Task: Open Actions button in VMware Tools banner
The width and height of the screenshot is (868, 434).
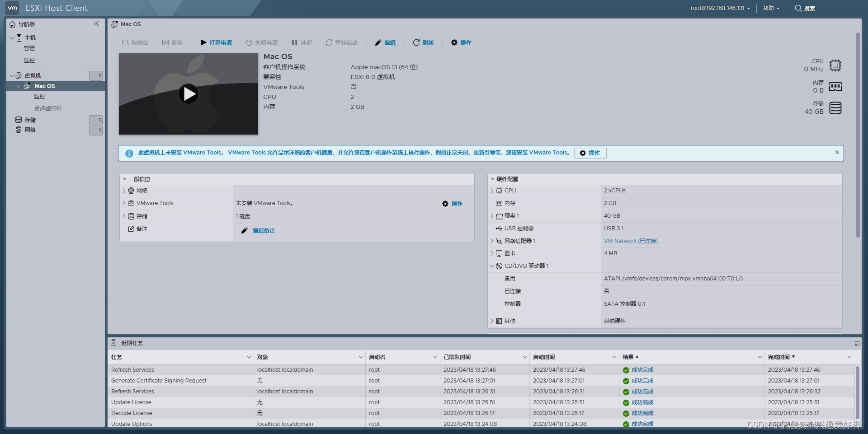Action: coord(590,153)
